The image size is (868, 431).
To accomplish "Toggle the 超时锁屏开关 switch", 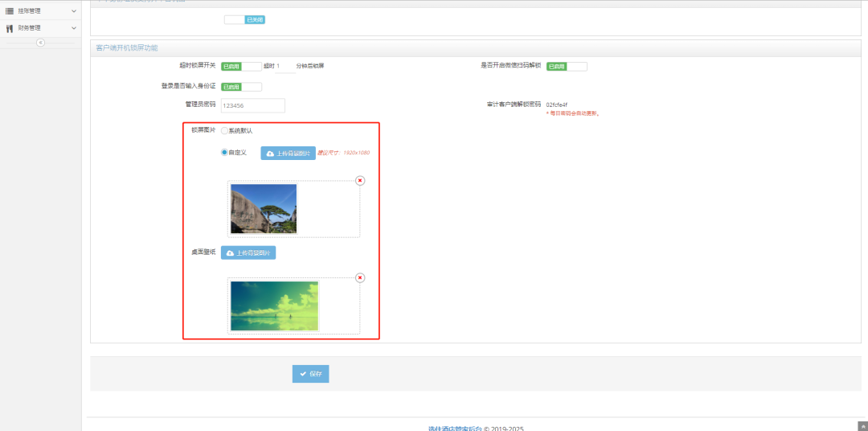I will click(241, 67).
